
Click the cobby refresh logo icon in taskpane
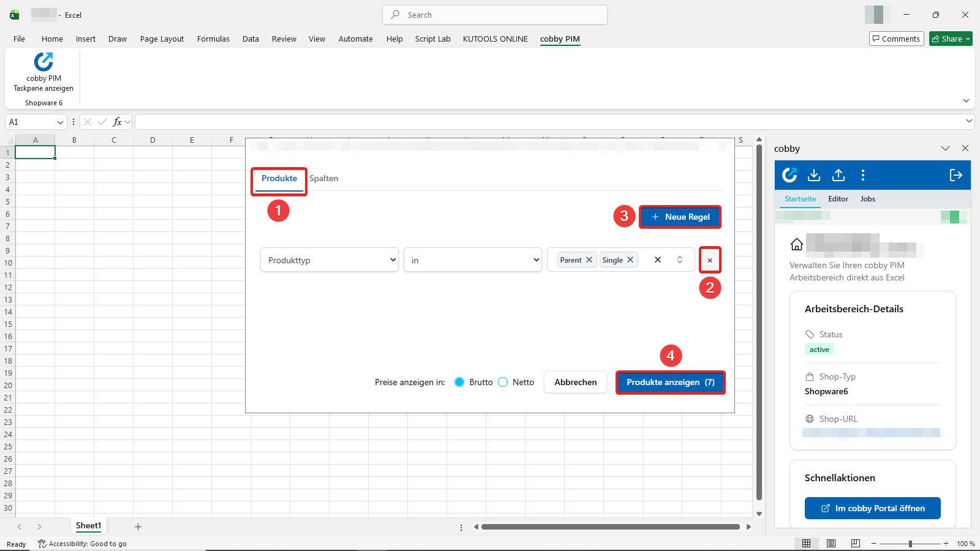[x=790, y=175]
